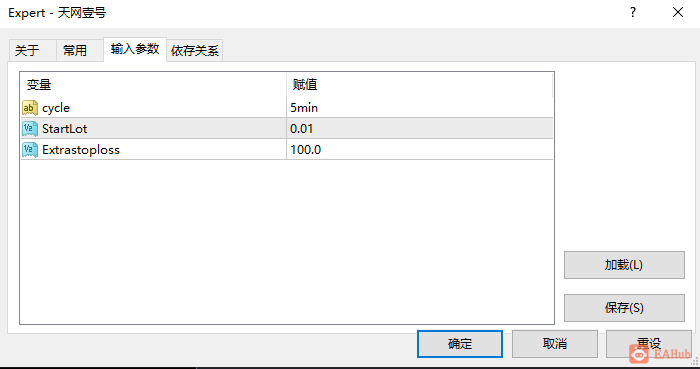Click the 加载(L) button
Image resolution: width=700 pixels, height=369 pixels.
point(624,265)
